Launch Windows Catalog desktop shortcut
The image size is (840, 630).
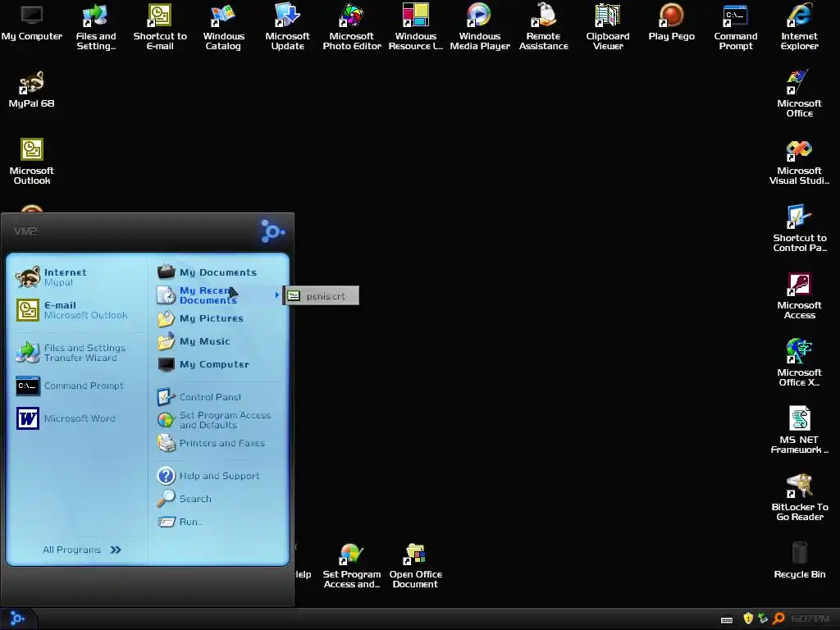point(223,27)
